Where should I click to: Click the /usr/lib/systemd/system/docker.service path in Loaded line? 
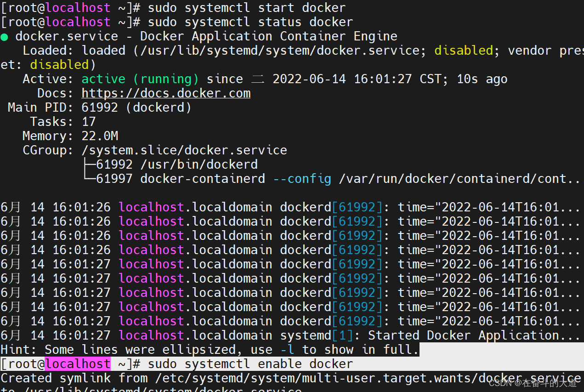click(280, 51)
